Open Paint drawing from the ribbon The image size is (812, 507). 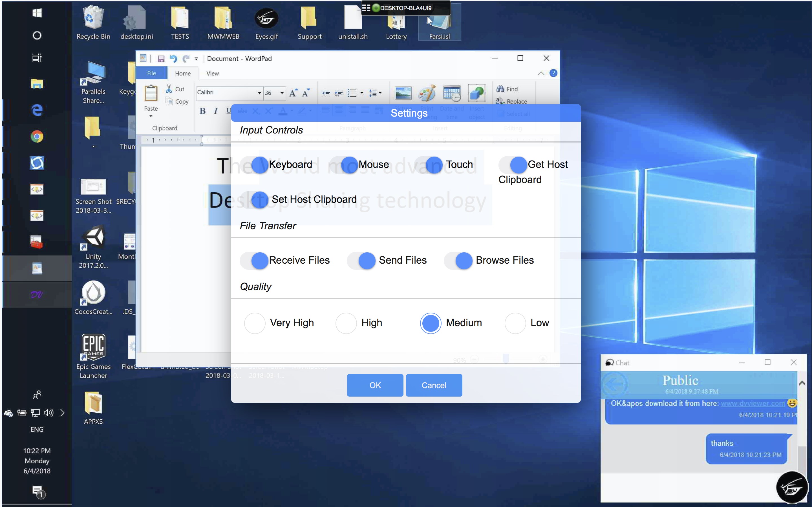pyautogui.click(x=427, y=93)
